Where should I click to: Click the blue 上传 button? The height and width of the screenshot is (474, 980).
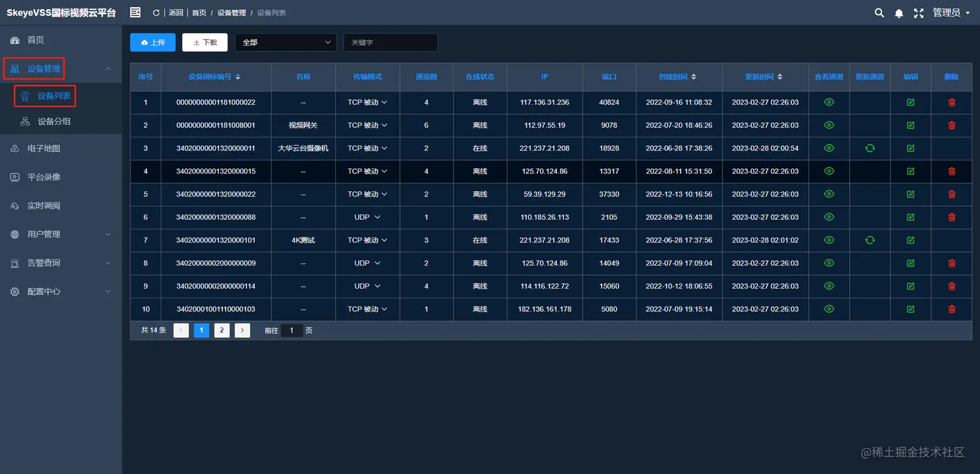[153, 42]
